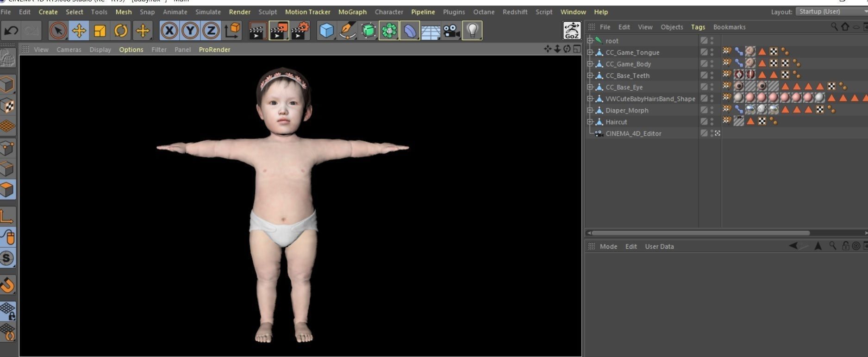Add a Light bulb object
This screenshot has height=357, width=868.
point(472,31)
